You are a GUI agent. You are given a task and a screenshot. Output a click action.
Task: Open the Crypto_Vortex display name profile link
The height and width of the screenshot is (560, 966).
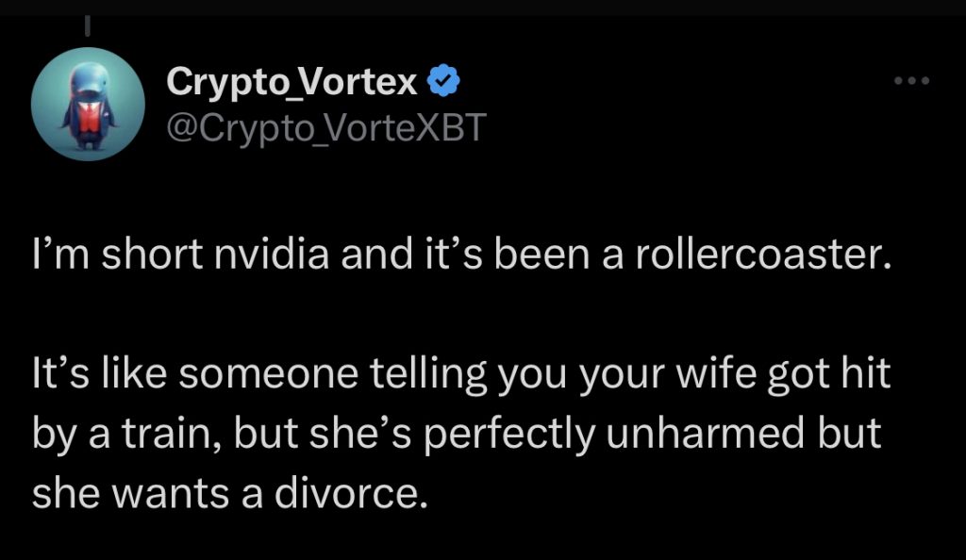point(291,82)
